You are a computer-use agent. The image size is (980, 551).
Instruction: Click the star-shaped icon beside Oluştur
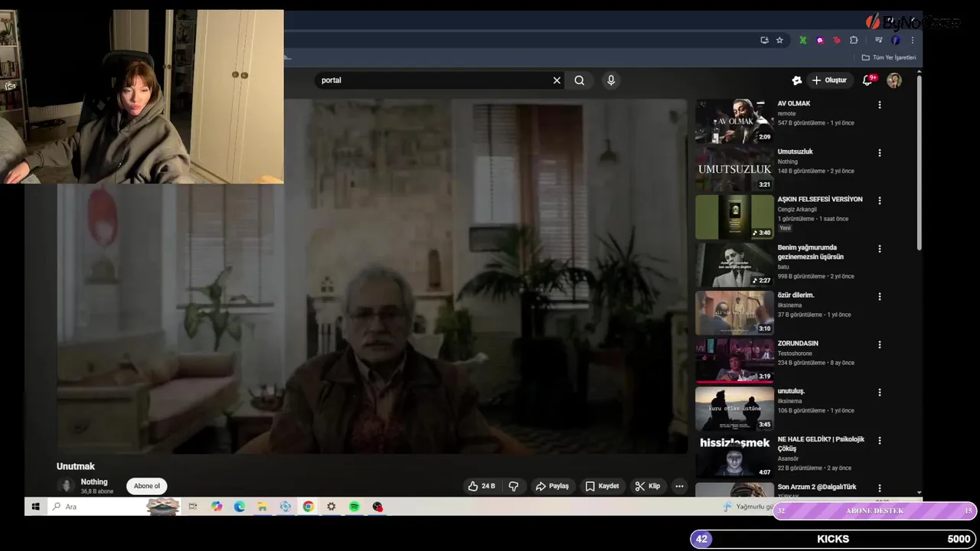click(796, 80)
